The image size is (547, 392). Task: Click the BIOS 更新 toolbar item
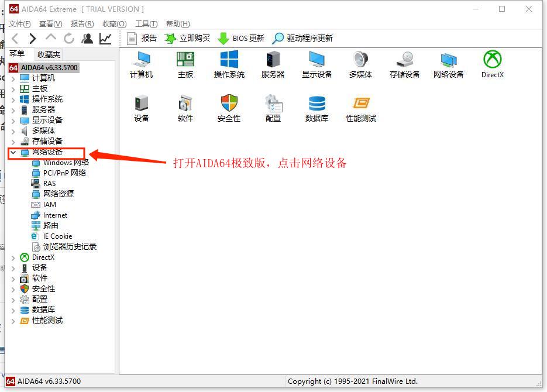[240, 39]
